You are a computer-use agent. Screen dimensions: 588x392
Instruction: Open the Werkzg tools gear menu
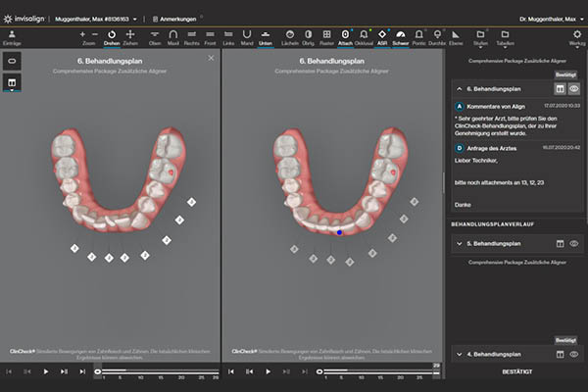pos(577,38)
